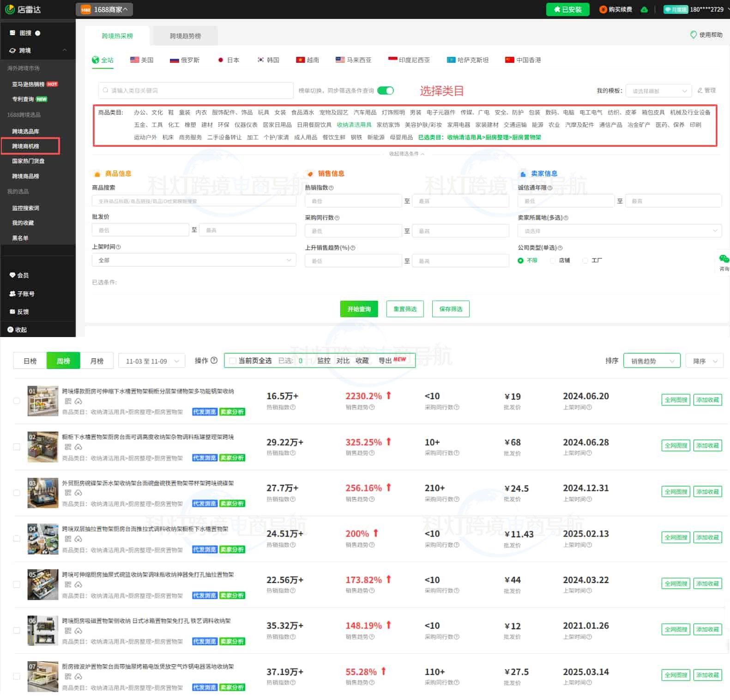Click the WeChat consultation icon

pos(724,259)
